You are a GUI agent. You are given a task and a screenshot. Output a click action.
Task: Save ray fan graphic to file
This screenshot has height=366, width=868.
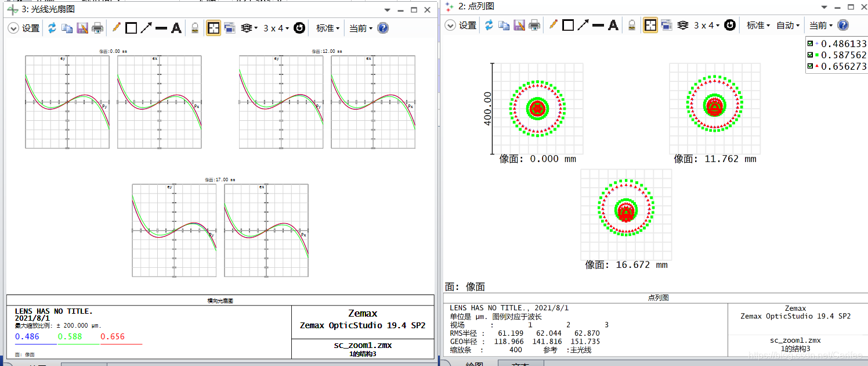click(82, 28)
